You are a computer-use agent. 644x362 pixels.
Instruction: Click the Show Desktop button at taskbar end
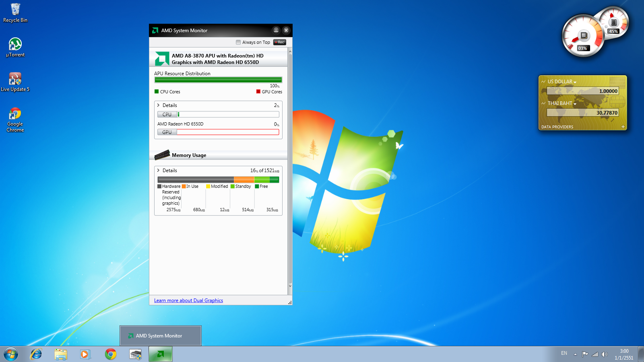point(641,354)
